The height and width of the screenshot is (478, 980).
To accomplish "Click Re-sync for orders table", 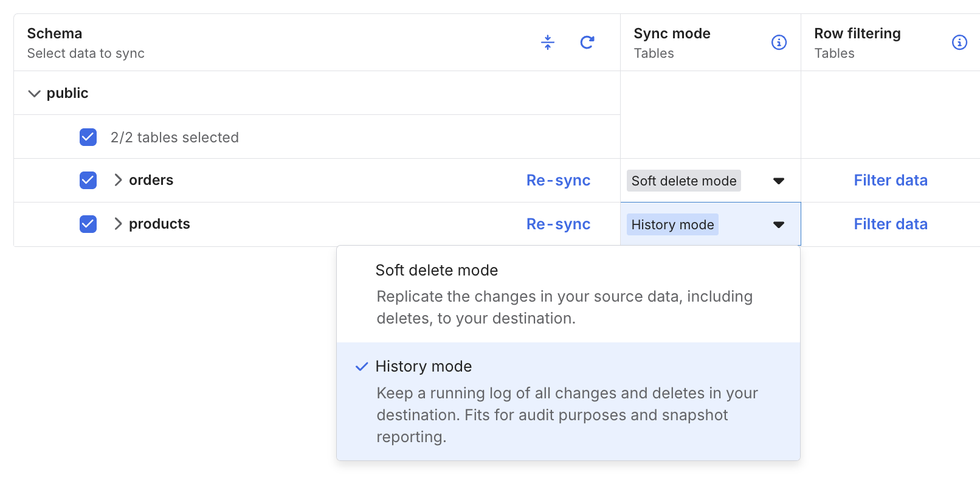I will (x=558, y=180).
